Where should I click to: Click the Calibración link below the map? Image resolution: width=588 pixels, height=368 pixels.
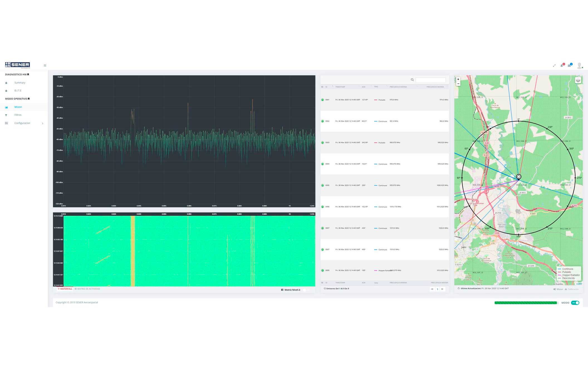click(x=573, y=289)
